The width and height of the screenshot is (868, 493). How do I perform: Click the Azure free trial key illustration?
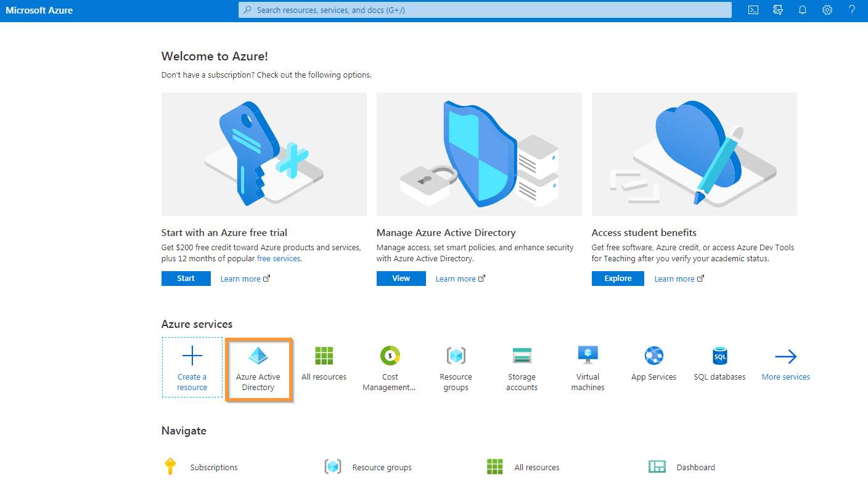coord(264,154)
